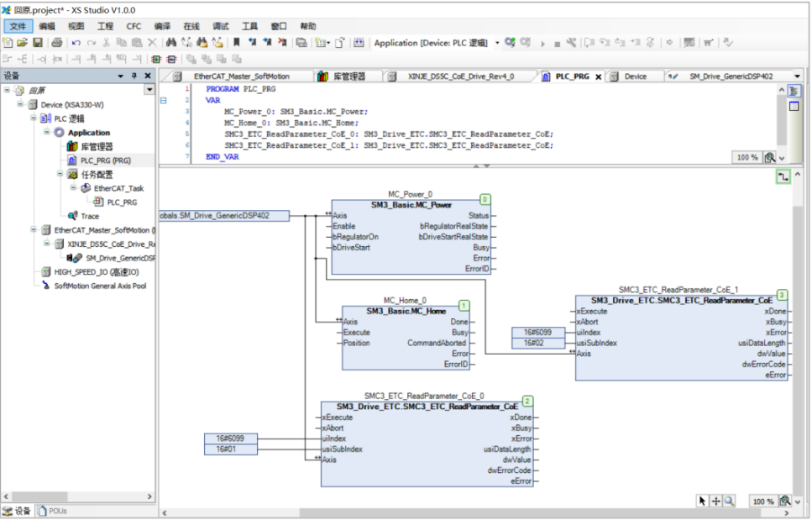Stop the application with the square icon
This screenshot has height=520, width=812.
pos(558,44)
